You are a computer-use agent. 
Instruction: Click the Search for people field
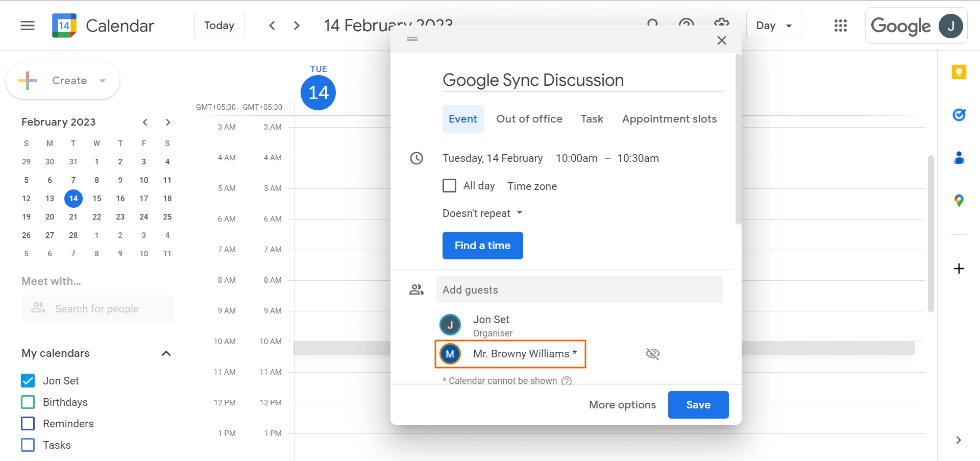click(x=98, y=309)
